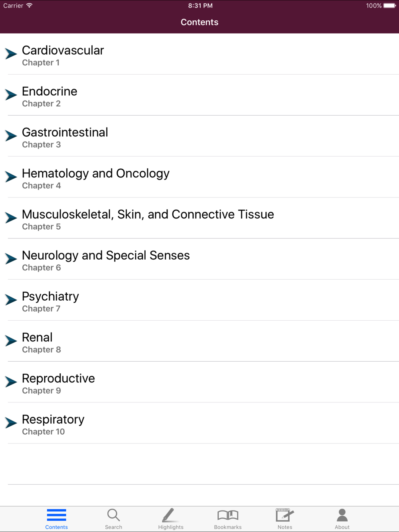Expand the Cardiovascular chapter arrow
Screen dimensions: 399x532
click(11, 53)
